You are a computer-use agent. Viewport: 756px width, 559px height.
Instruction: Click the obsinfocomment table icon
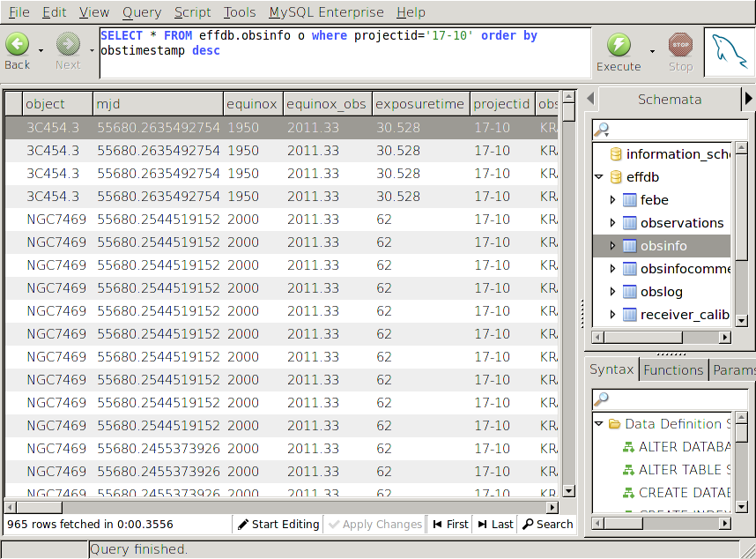[x=629, y=269]
